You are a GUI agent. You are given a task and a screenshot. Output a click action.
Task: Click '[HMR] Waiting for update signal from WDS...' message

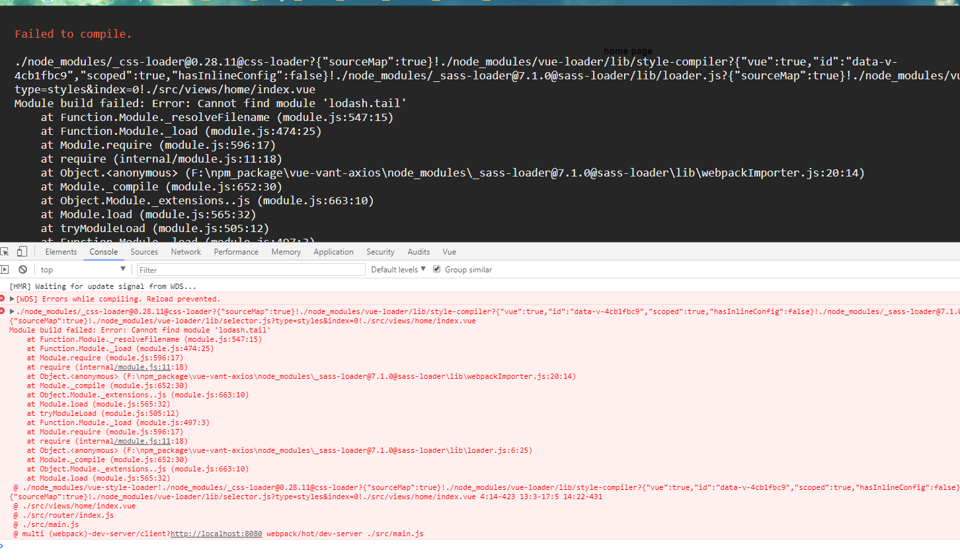click(x=102, y=286)
